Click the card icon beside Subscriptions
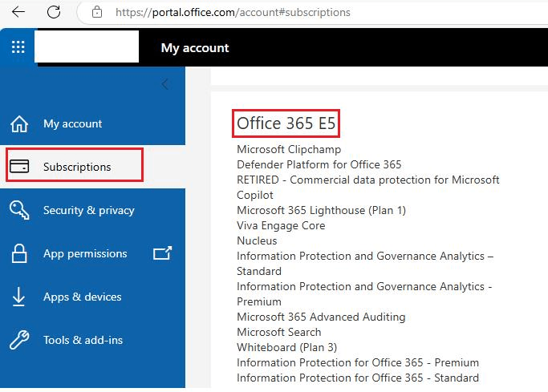Image resolution: width=548 pixels, height=392 pixels. (19, 167)
